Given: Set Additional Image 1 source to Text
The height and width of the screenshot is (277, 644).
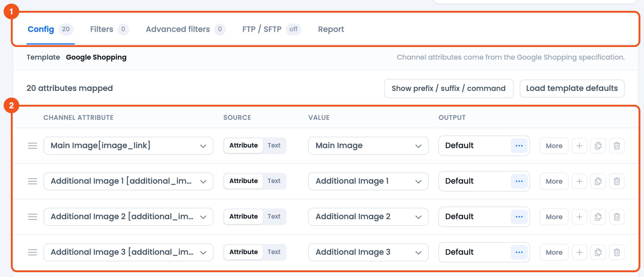Looking at the screenshot, I should (274, 181).
